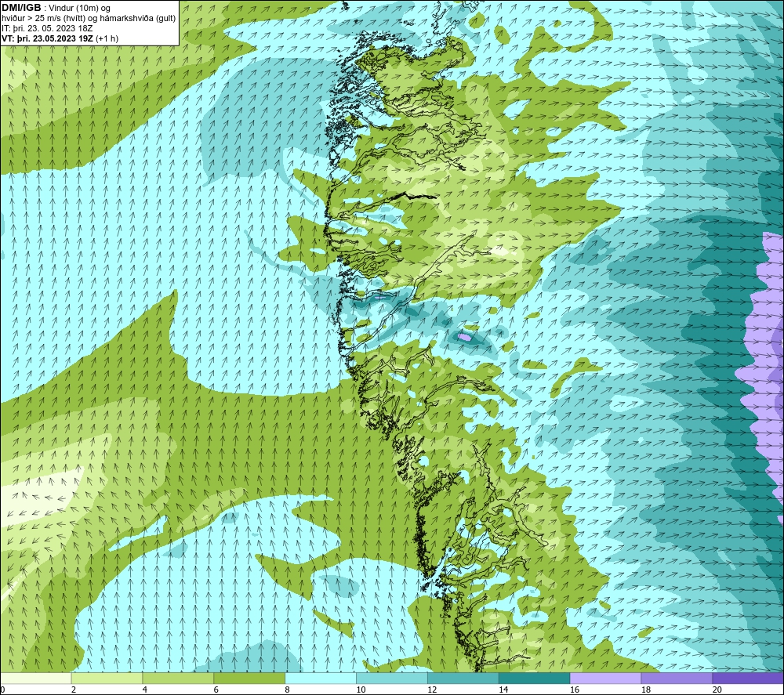This screenshot has width=784, height=695.
Task: Click the legend scale value '14'
Action: tap(503, 690)
